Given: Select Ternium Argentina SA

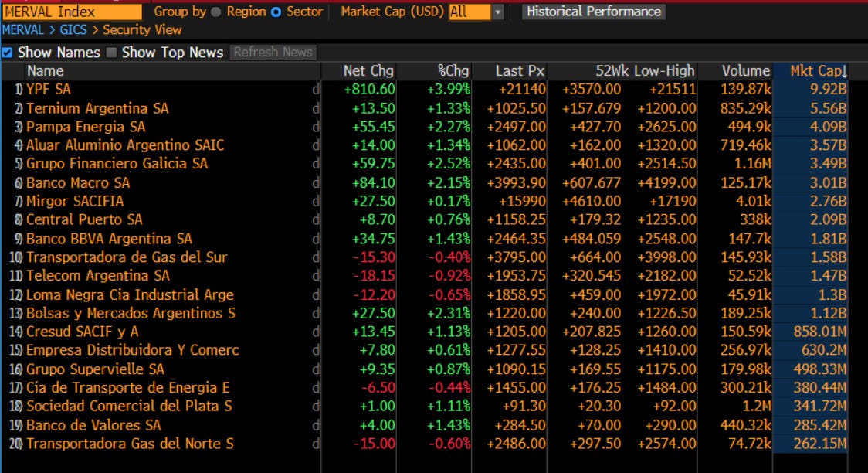Looking at the screenshot, I should (x=97, y=108).
